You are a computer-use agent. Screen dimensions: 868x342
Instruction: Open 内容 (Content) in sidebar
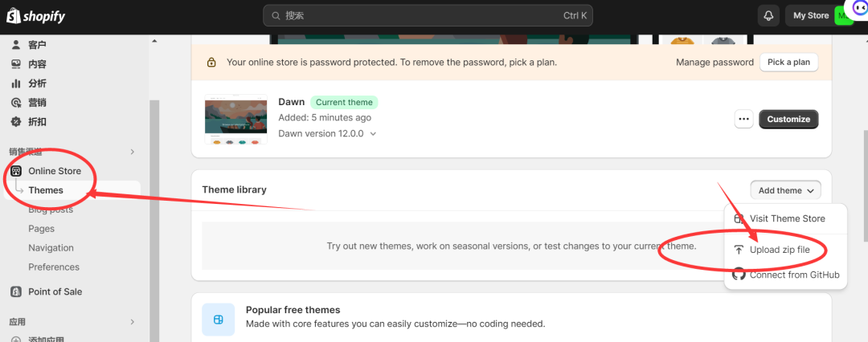(37, 64)
